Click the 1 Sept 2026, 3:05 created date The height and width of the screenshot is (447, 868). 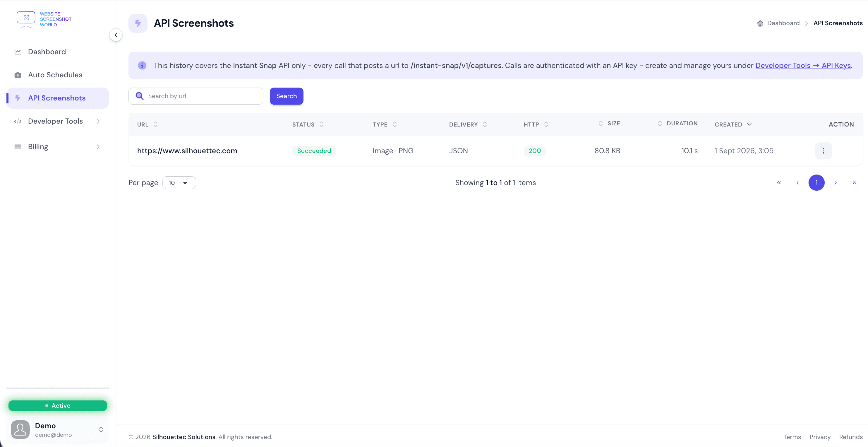tap(744, 151)
